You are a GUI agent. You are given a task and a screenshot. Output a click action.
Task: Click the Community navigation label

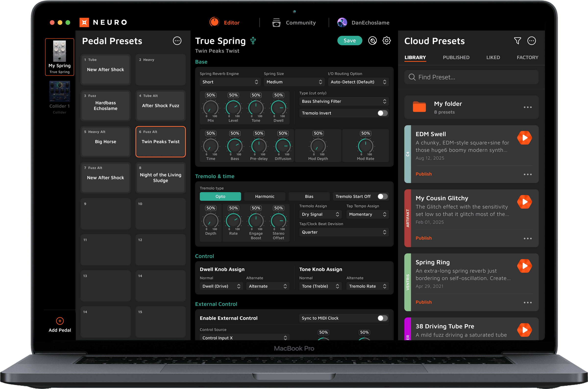coord(301,23)
